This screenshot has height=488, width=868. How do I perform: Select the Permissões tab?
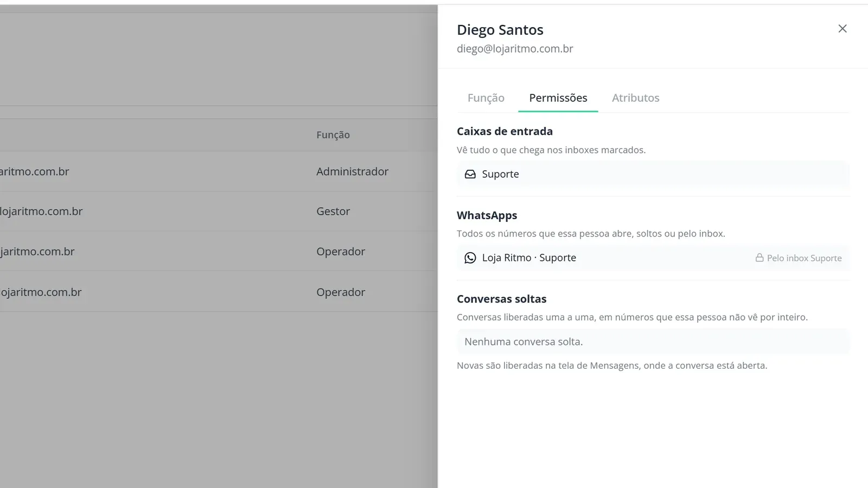pyautogui.click(x=558, y=98)
